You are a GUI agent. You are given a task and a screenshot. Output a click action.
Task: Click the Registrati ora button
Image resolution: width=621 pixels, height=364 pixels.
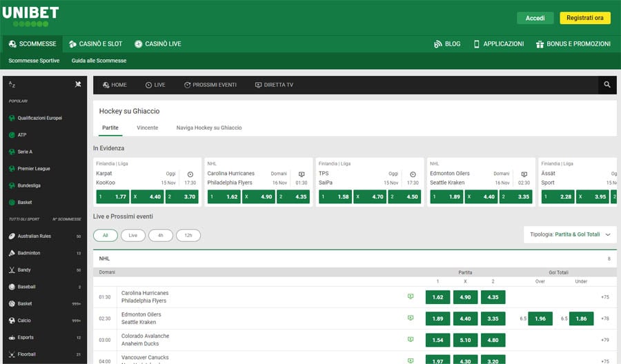(585, 18)
